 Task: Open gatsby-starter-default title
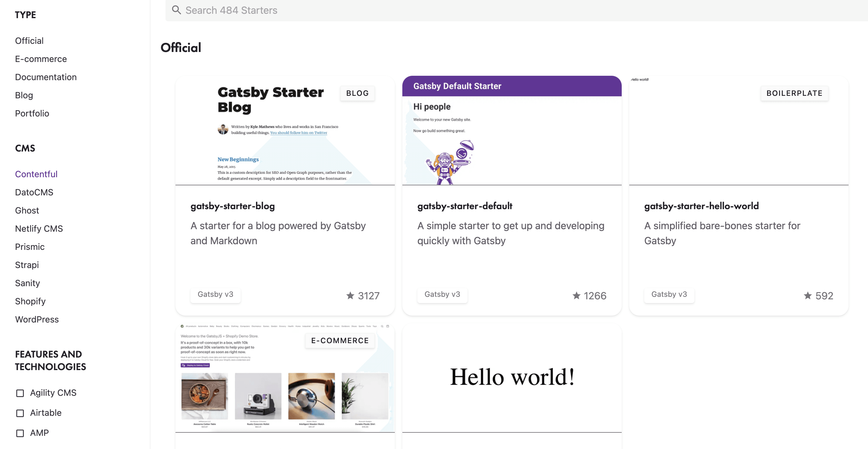[x=465, y=206]
